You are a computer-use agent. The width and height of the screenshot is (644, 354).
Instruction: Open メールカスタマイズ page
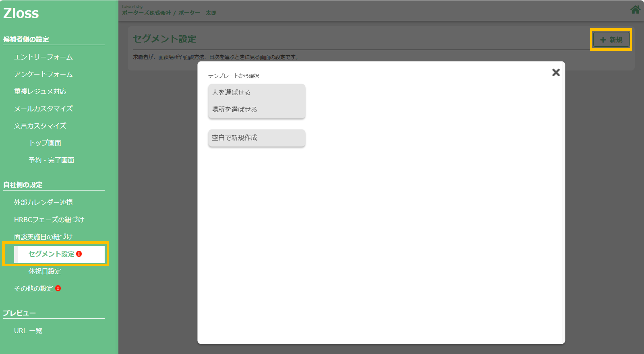point(43,109)
